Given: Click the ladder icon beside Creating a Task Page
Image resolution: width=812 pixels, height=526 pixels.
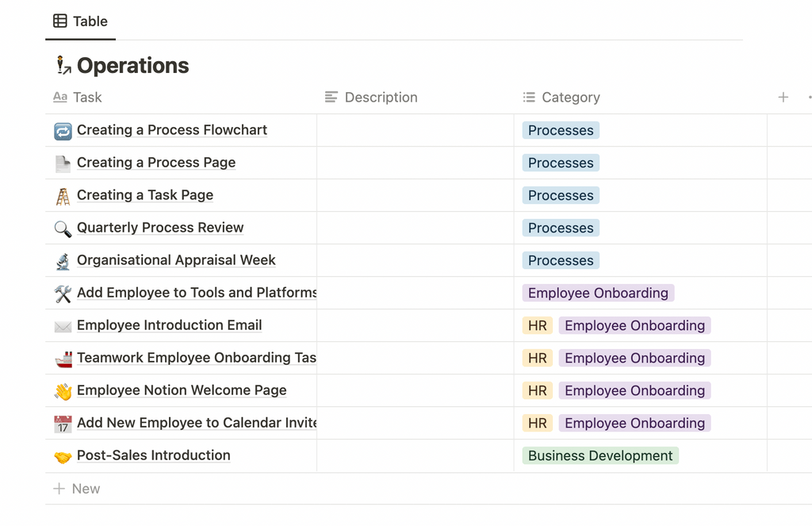Looking at the screenshot, I should point(63,196).
